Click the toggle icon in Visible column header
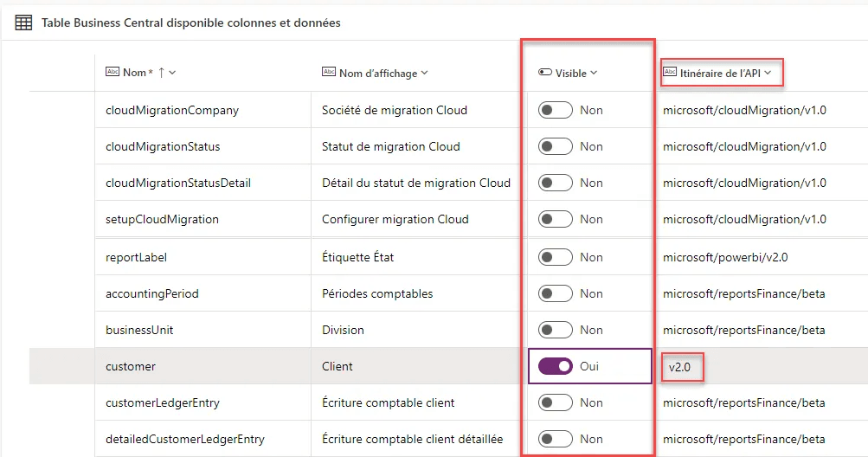The image size is (868, 457). pos(544,73)
